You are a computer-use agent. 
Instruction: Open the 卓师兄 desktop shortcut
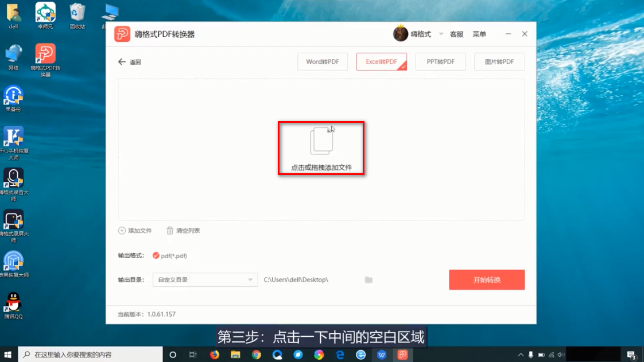(x=45, y=12)
